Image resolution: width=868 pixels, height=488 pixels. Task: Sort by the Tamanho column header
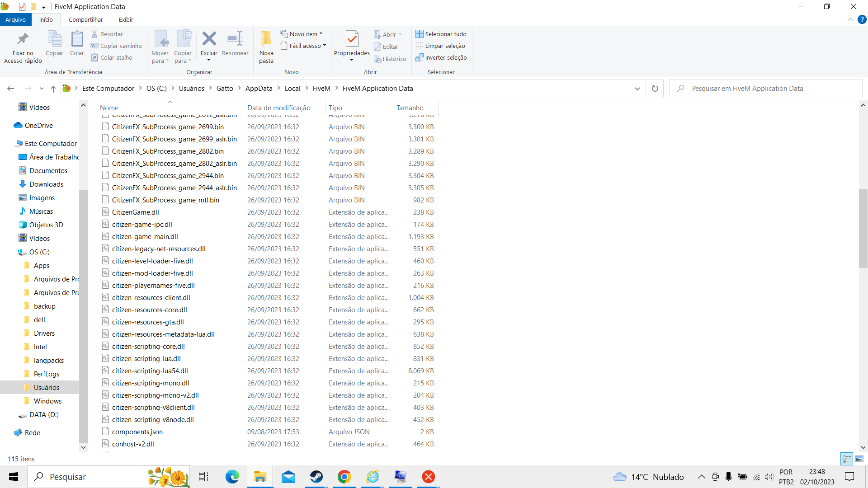410,108
